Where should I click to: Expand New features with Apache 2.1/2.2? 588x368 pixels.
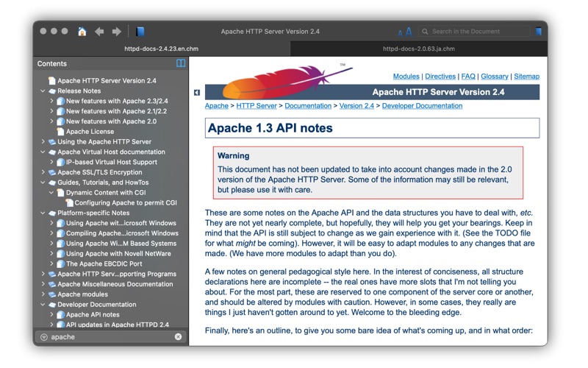(x=51, y=111)
